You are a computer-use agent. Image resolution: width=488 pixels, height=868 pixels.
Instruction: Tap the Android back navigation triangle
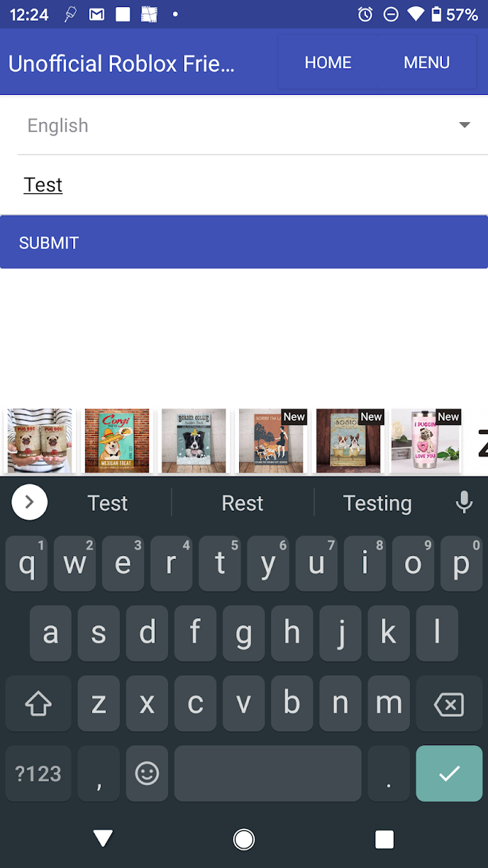coord(103,839)
